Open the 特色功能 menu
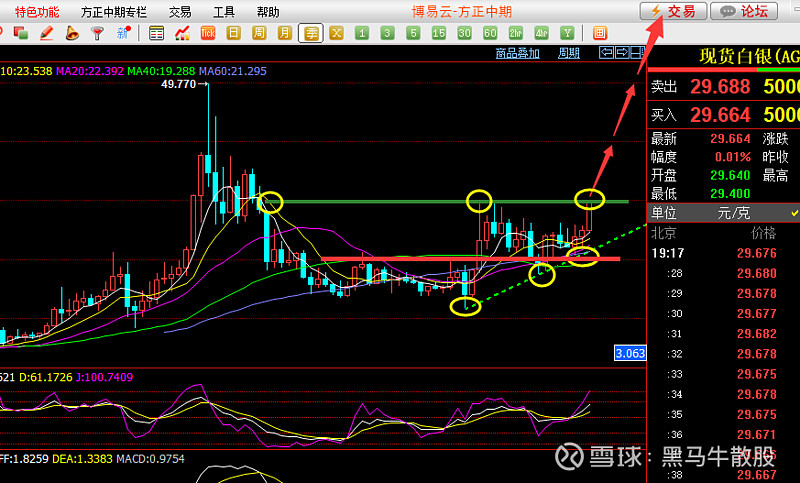Screen dimensions: 800x483 37,12
